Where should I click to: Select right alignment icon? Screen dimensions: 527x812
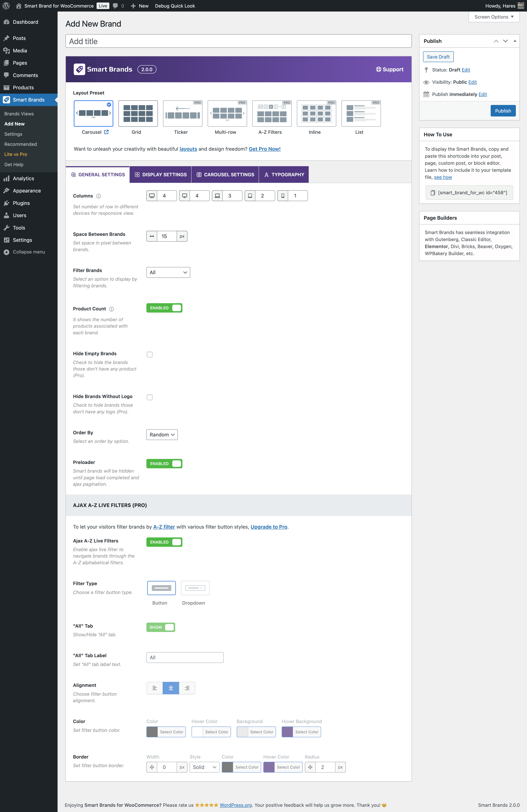point(187,688)
